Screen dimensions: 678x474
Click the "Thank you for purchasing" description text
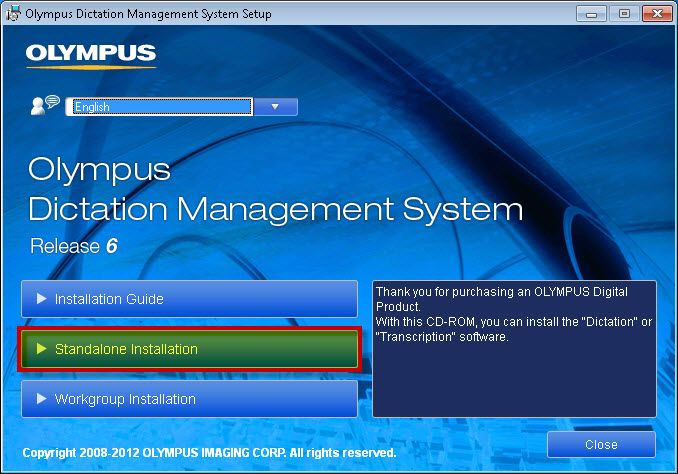click(x=514, y=314)
